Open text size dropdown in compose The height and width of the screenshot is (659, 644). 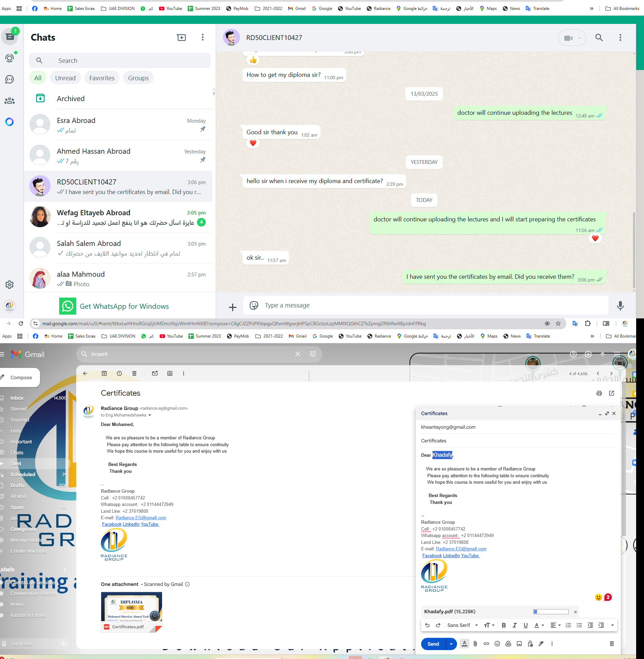click(489, 625)
